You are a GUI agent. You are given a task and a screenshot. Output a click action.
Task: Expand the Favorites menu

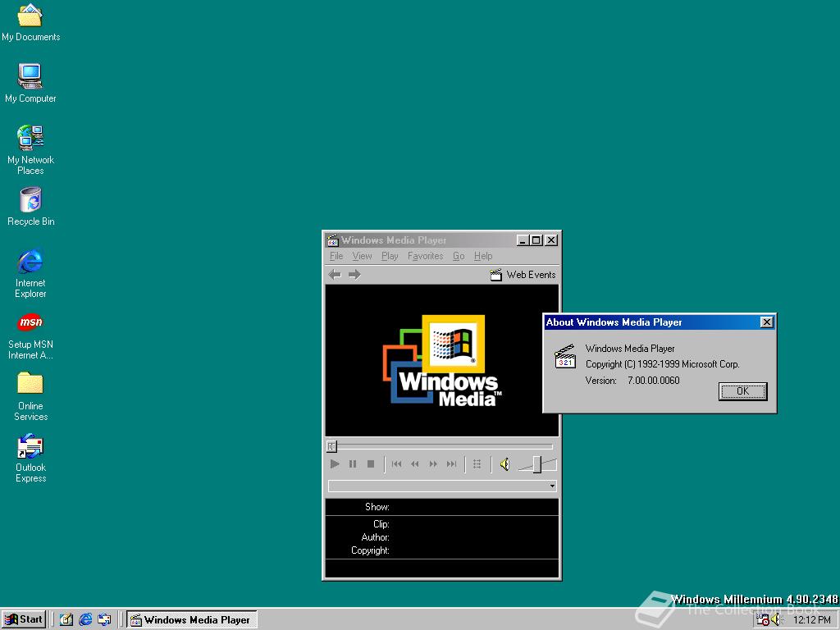pyautogui.click(x=425, y=256)
